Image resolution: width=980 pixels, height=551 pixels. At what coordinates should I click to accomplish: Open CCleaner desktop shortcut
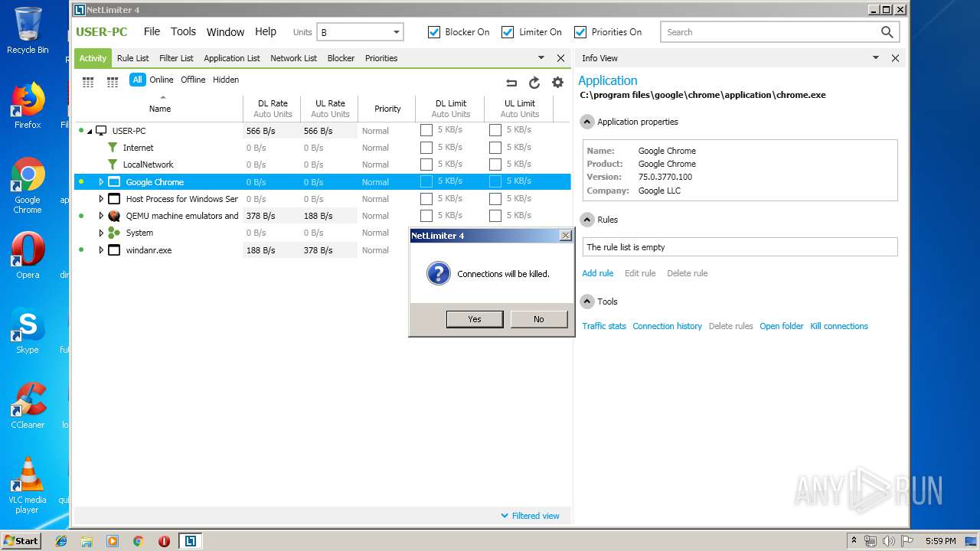coord(28,405)
